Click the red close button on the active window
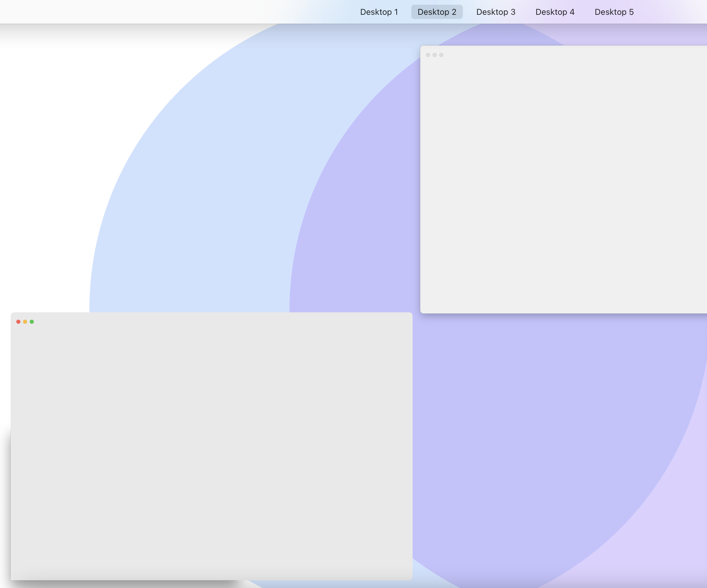Viewport: 707px width, 588px height. pos(18,322)
